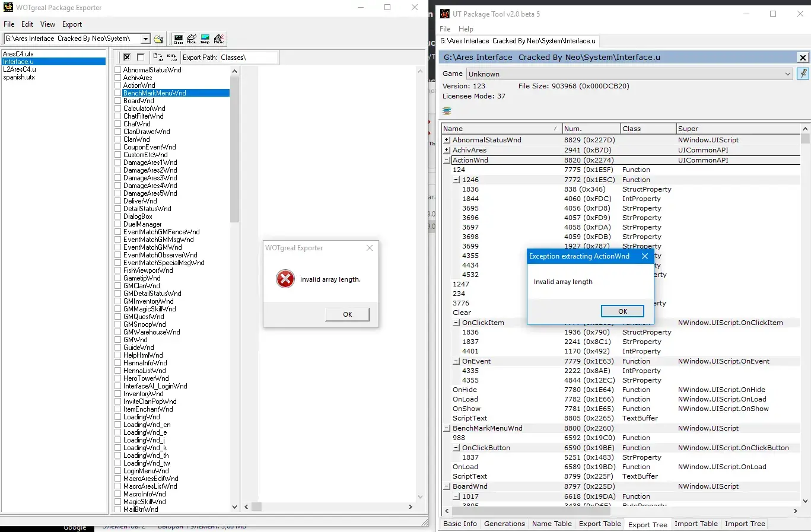The image size is (811, 532).
Task: Select spanish.utx in the file list
Action: tap(19, 77)
